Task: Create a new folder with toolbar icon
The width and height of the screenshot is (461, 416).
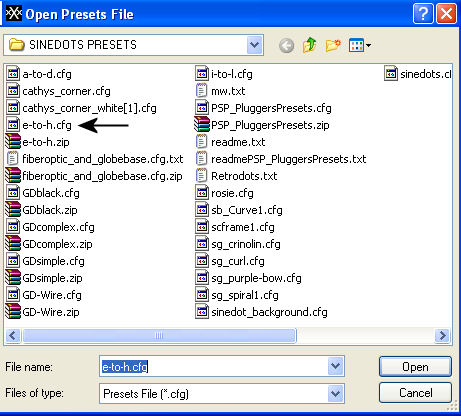Action: [333, 45]
